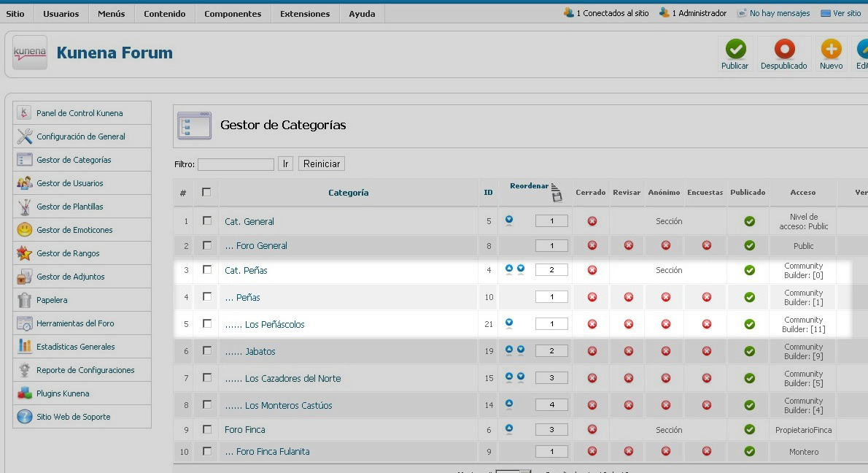Move Jabatos down with arrow icon
868x473 pixels.
[521, 350]
